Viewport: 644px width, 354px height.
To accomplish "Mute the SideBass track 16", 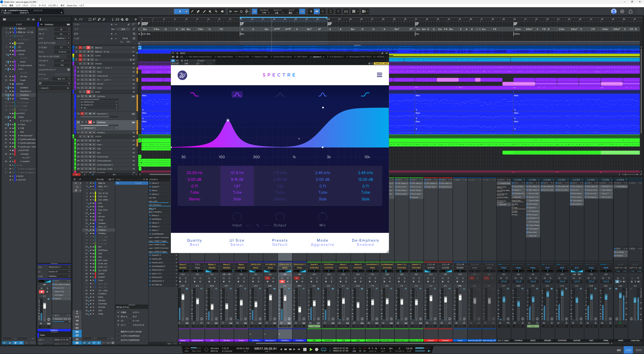I will [82, 122].
